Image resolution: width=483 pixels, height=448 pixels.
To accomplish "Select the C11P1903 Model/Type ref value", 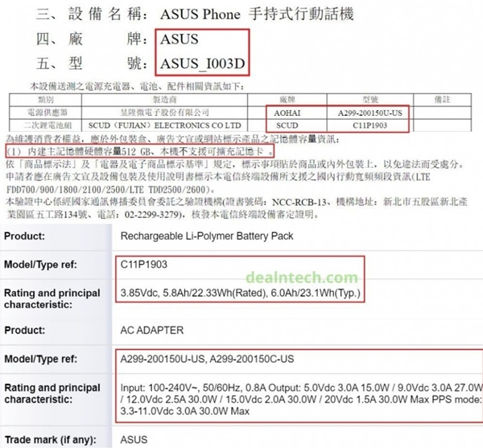I will coord(144,265).
